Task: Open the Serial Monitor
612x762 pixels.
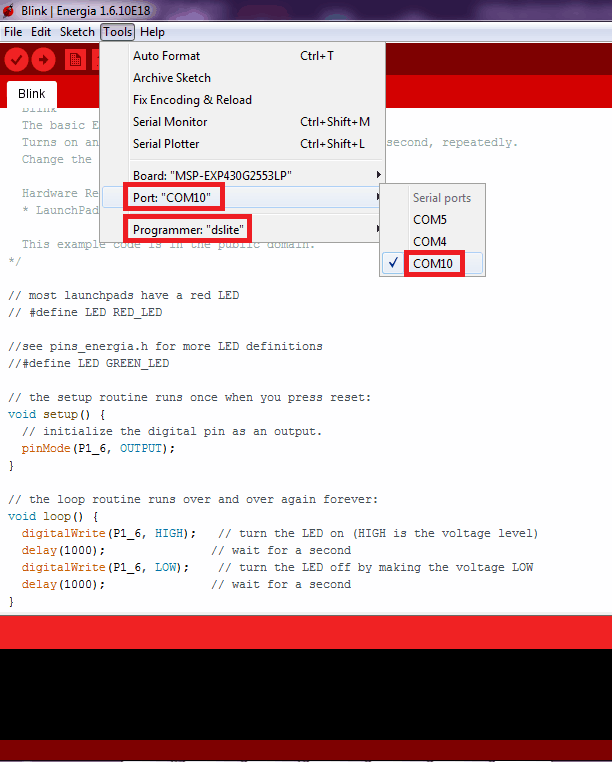Action: coord(170,122)
